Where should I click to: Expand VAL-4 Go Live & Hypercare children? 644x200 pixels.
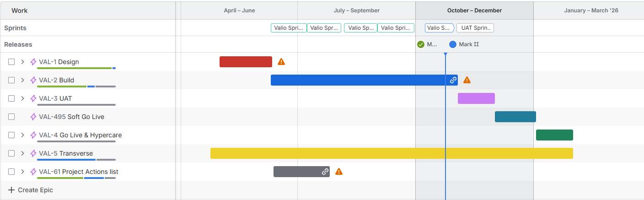(x=22, y=135)
